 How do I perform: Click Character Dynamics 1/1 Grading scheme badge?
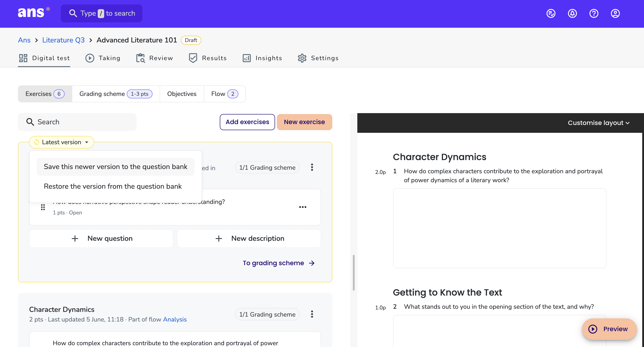tap(267, 314)
